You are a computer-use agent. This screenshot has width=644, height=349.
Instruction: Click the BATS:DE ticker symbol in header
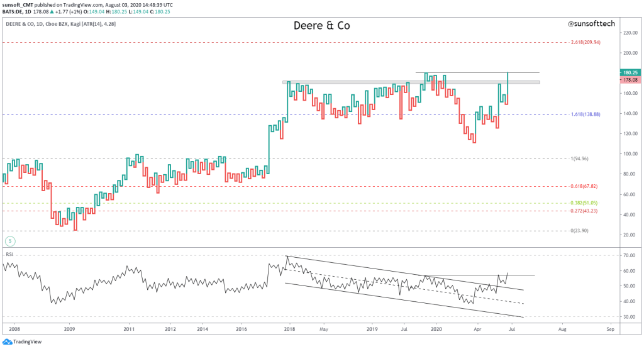pyautogui.click(x=14, y=11)
